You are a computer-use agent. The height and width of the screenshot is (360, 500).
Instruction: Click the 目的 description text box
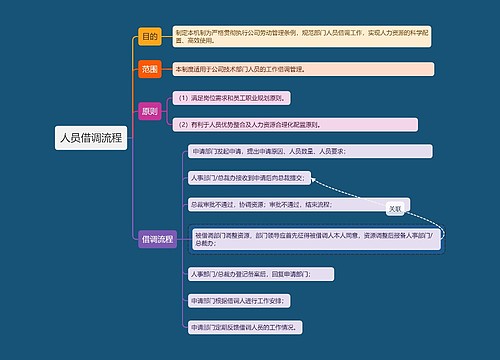click(302, 36)
